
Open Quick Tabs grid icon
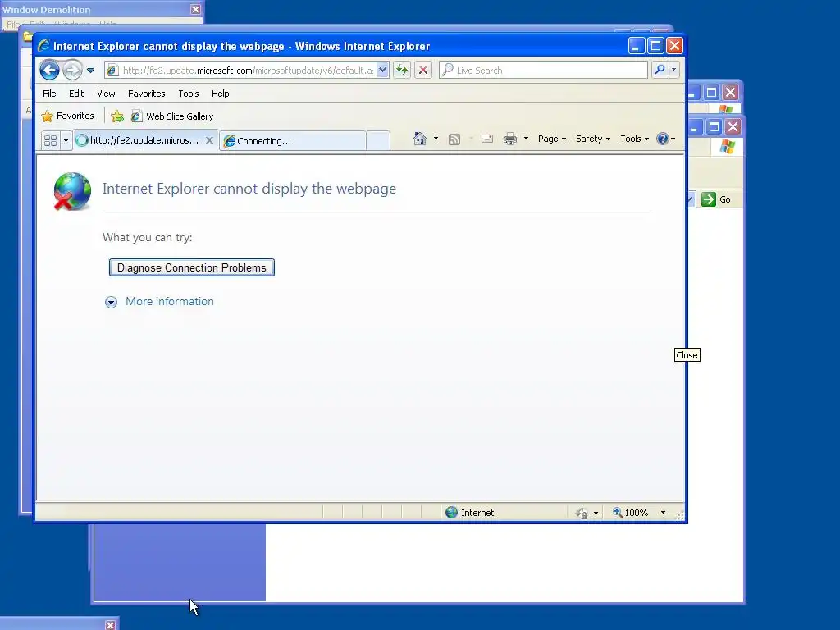[50, 140]
